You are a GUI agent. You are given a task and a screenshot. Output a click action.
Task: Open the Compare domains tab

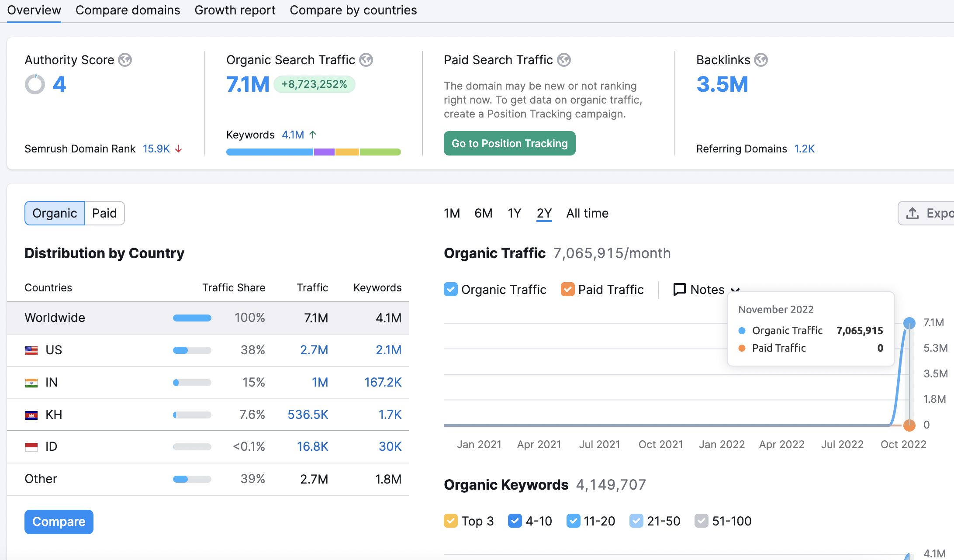click(x=128, y=10)
